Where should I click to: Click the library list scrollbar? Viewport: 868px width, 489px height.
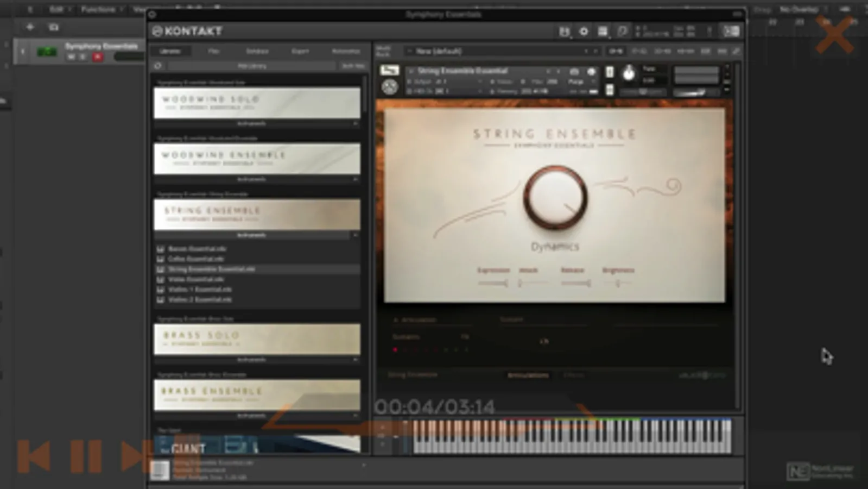(x=365, y=95)
